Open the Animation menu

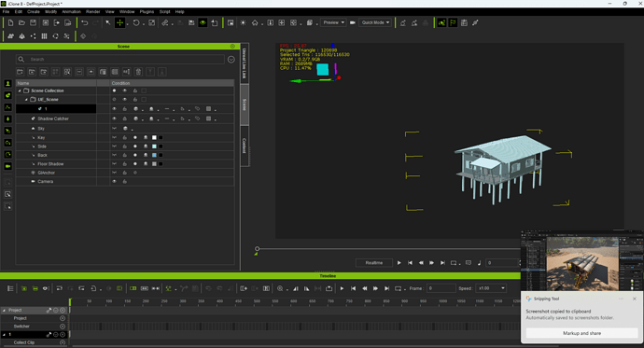point(72,11)
